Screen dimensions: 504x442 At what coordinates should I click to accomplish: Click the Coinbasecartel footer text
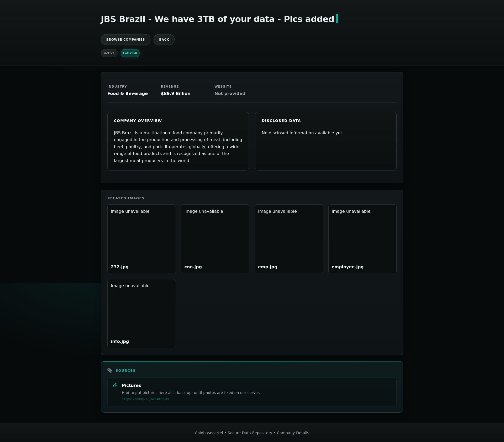[x=209, y=433]
